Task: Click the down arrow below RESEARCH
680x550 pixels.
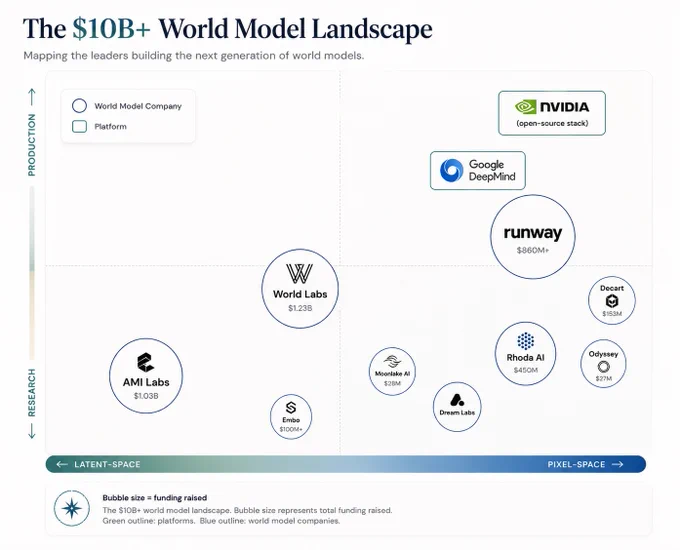Action: (32, 431)
